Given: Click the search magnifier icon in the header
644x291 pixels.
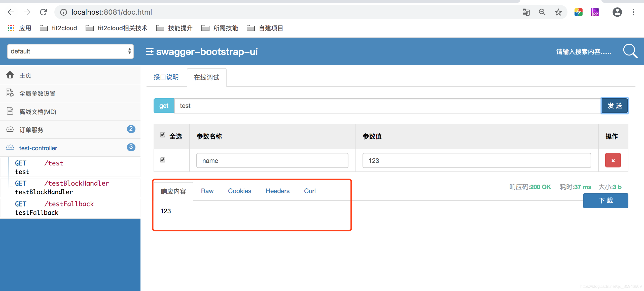Looking at the screenshot, I should click(x=630, y=51).
